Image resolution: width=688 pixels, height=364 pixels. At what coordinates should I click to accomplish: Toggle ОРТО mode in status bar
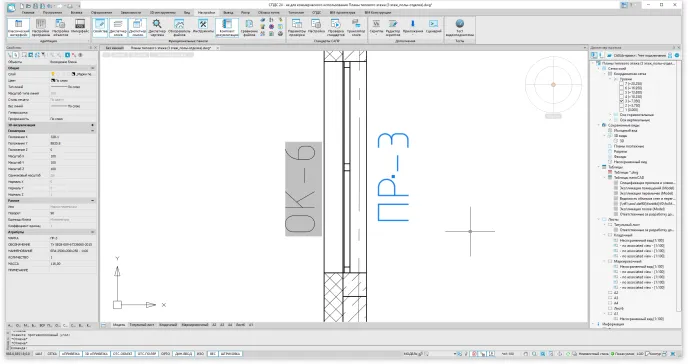coord(165,353)
